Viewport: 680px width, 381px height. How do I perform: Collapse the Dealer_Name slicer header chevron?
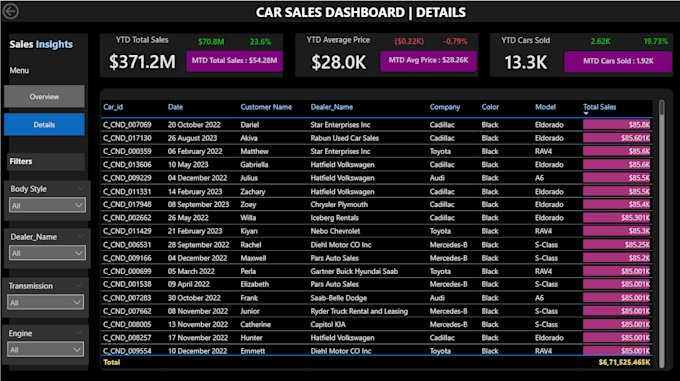80,236
